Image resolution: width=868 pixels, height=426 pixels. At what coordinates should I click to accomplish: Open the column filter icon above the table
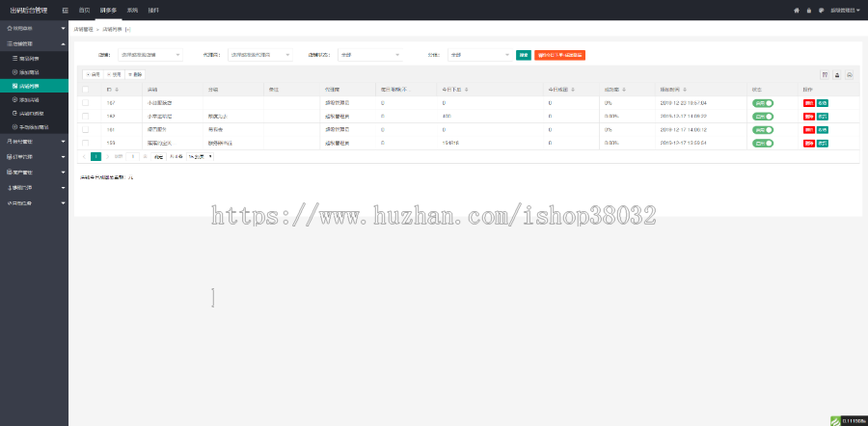(825, 74)
